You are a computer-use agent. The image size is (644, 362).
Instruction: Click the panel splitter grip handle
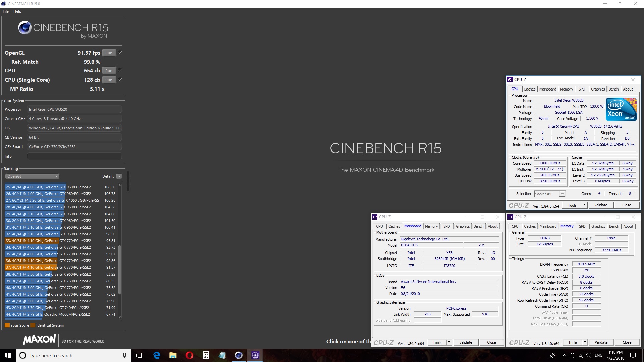[128, 181]
